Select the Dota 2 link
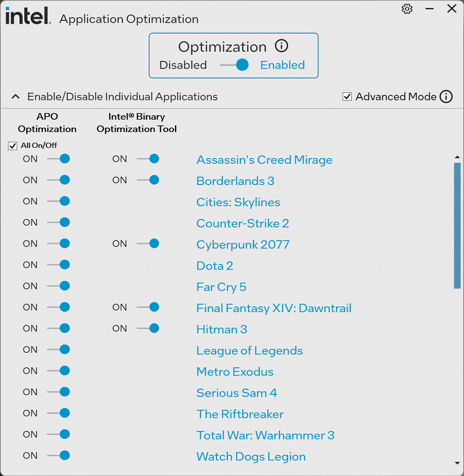This screenshot has width=464, height=476. pyautogui.click(x=215, y=266)
